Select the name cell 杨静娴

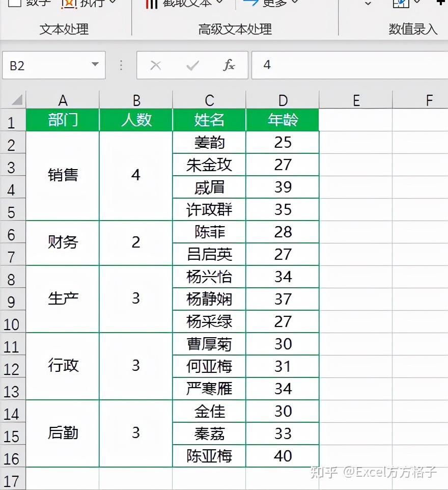click(209, 299)
